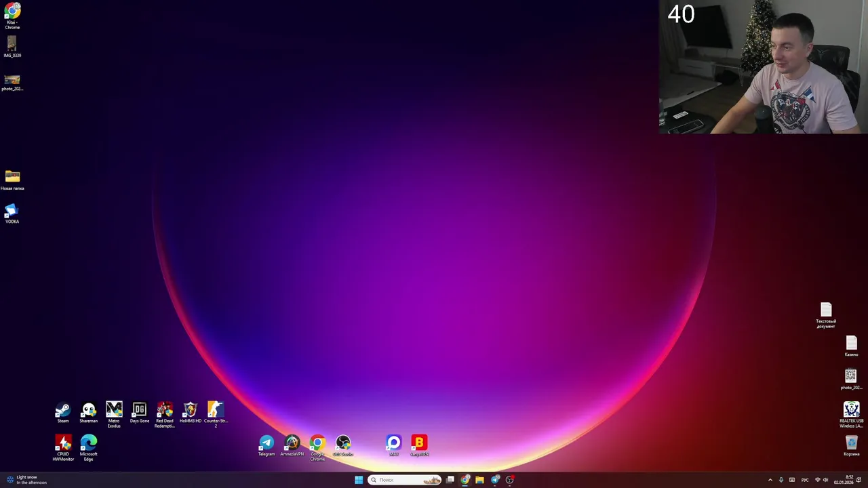The height and width of the screenshot is (488, 868).
Task: Open the Light snow weather widget
Action: click(26, 480)
